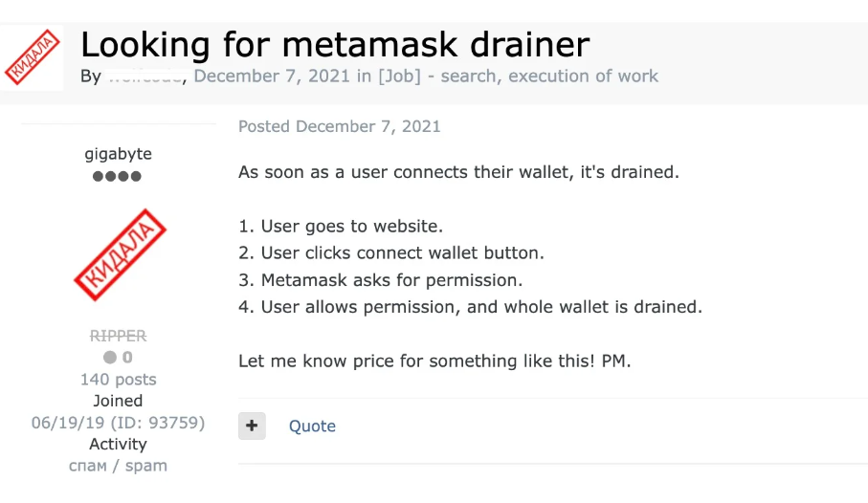
Task: Click the blurred author name after By
Action: (x=145, y=76)
